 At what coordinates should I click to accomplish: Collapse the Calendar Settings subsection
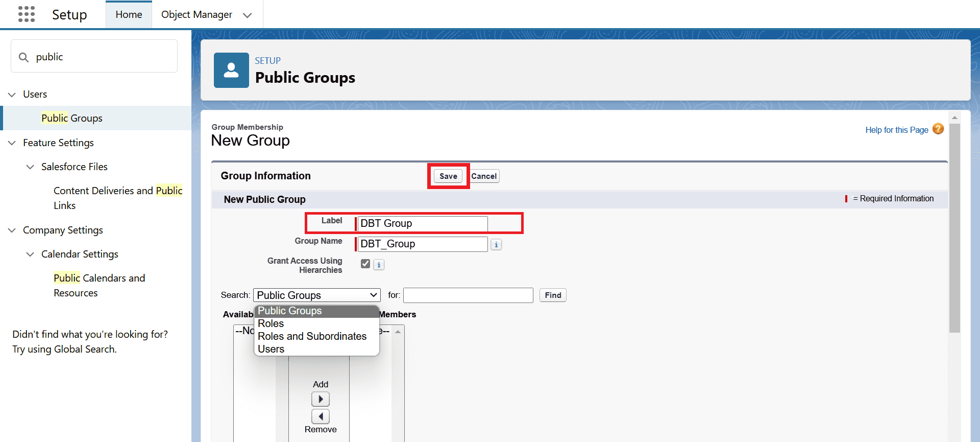[30, 254]
